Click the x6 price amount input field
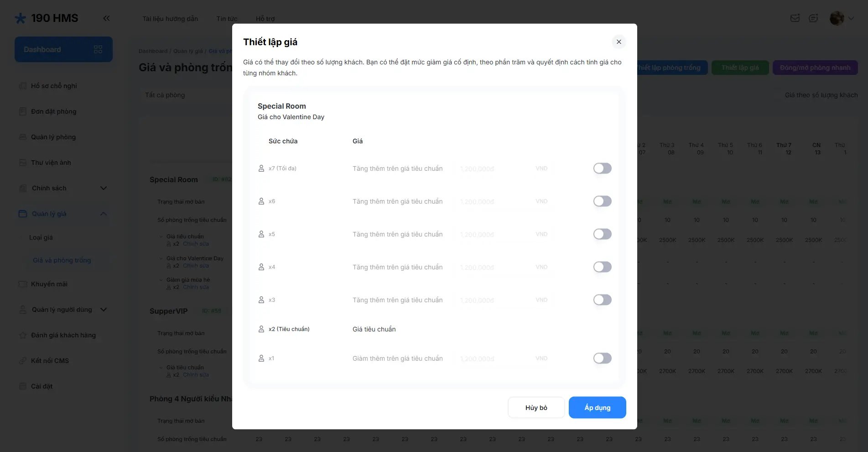 [x=493, y=201]
